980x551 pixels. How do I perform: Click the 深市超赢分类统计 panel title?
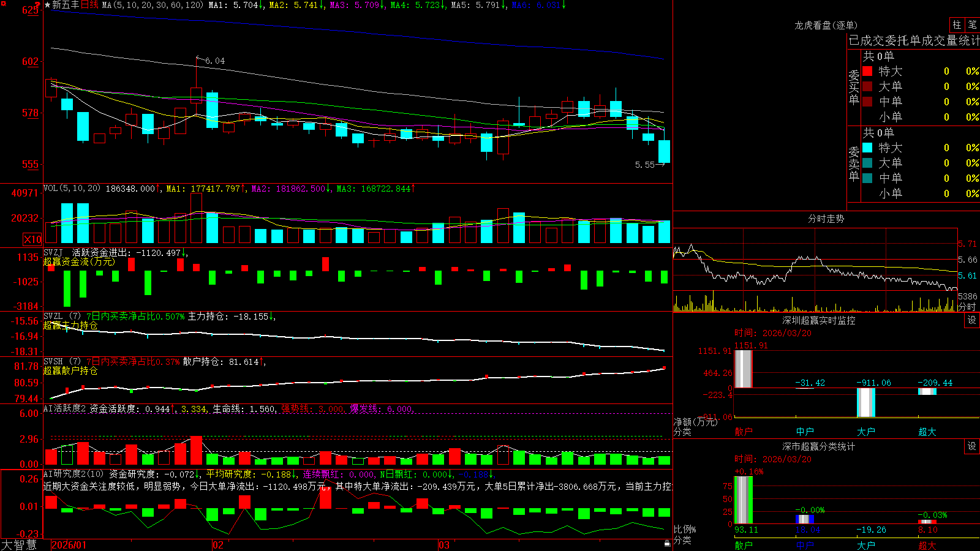pyautogui.click(x=818, y=446)
